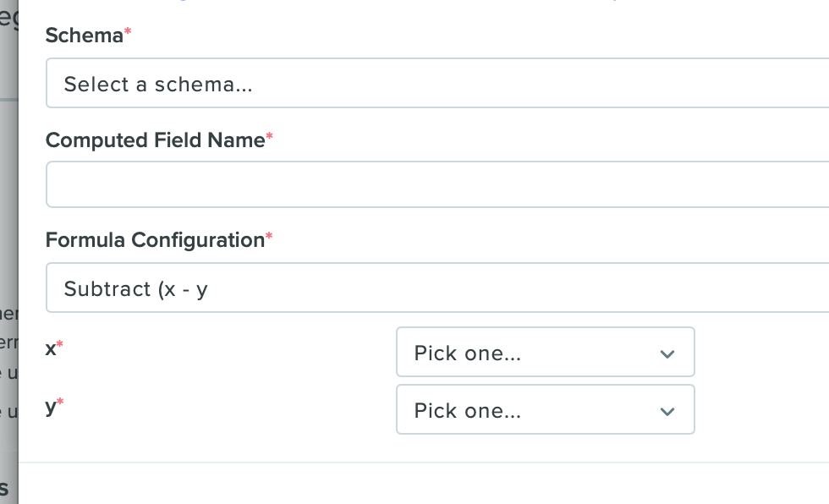Expand the x variable dropdown
Viewport: 829px width, 504px height.
tap(545, 352)
